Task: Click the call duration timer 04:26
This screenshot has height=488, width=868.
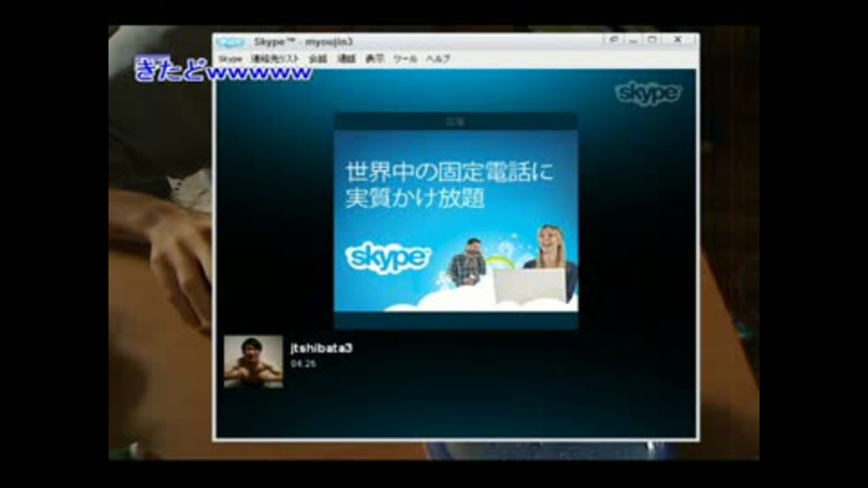Action: pyautogui.click(x=304, y=363)
